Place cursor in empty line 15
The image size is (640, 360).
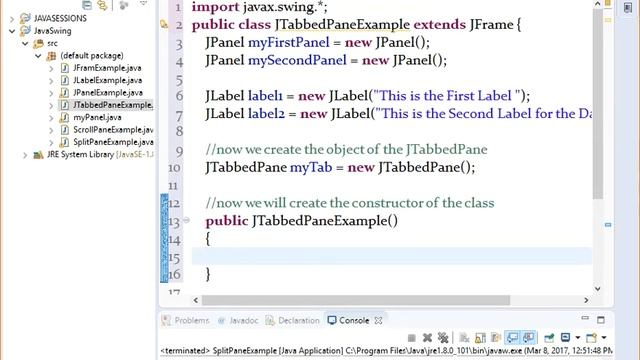[392, 256]
